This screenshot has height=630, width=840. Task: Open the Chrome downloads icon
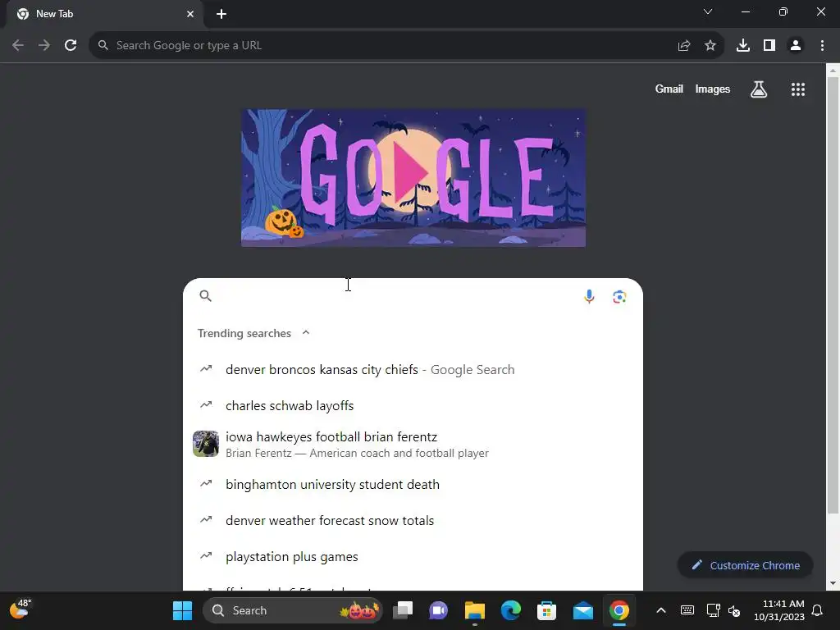tap(743, 46)
